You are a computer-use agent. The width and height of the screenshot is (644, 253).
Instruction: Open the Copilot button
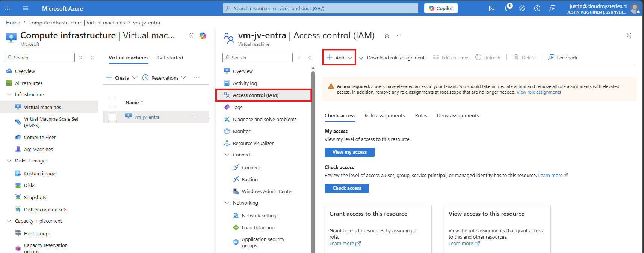[441, 8]
